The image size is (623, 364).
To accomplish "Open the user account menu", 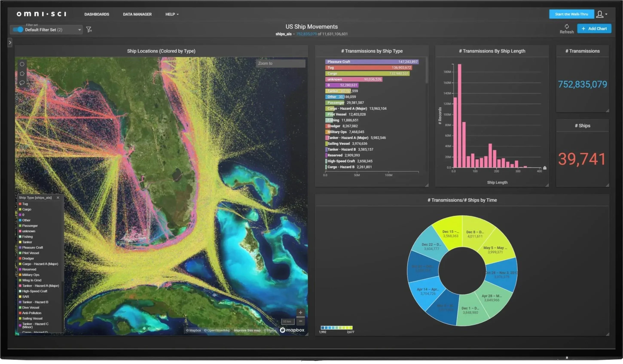I will pyautogui.click(x=600, y=14).
